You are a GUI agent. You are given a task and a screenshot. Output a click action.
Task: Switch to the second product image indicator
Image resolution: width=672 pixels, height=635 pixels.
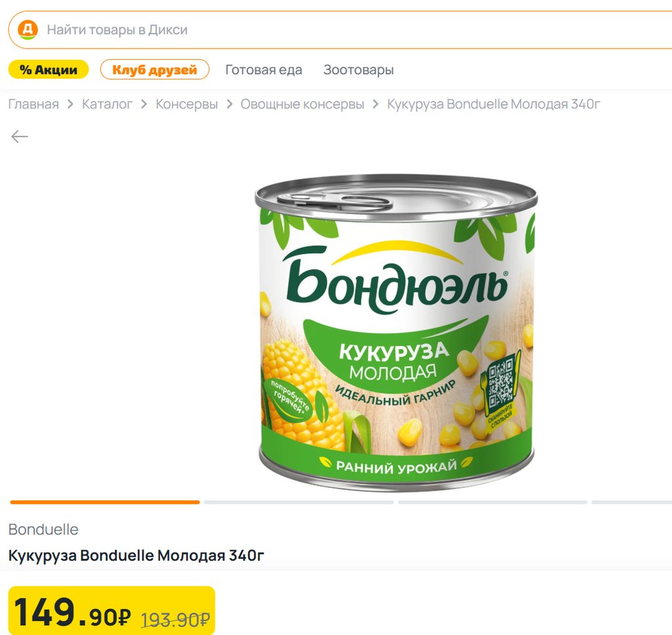pos(299,502)
